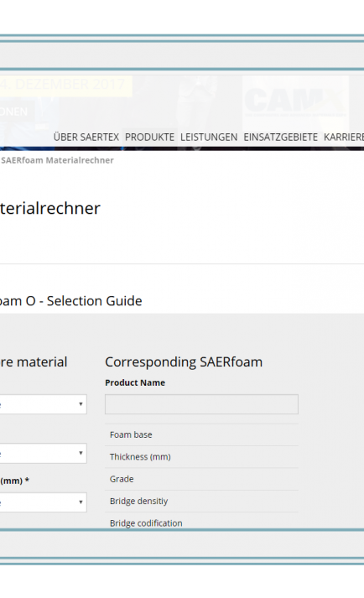Image resolution: width=364 pixels, height=598 pixels.
Task: Click the Selection Guide heading
Action: point(70,301)
